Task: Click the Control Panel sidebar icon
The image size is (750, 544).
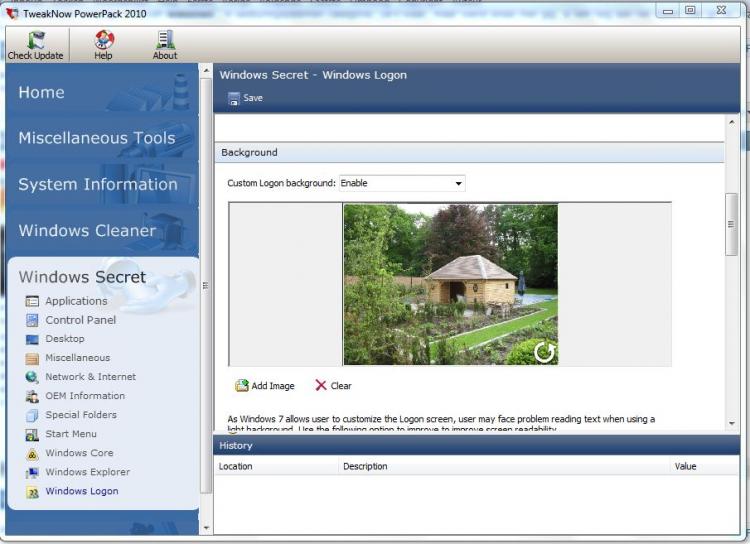Action: (32, 320)
